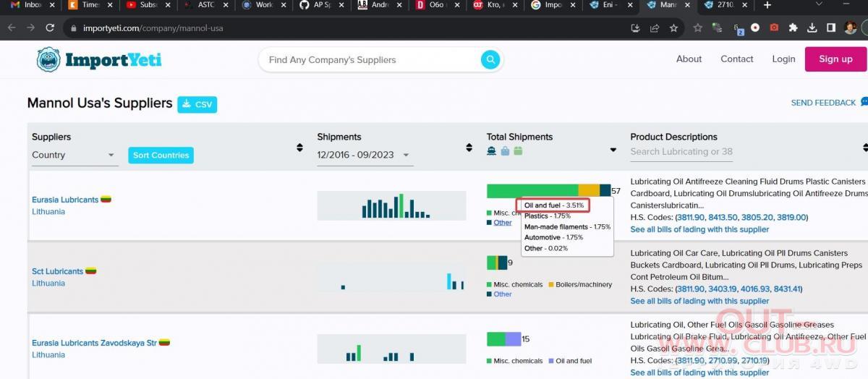Open Chrome downloads icon
The width and height of the screenshot is (868, 379).
[x=812, y=28]
